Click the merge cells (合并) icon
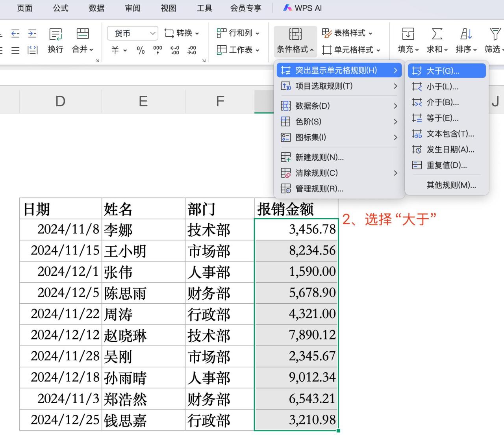Image resolution: width=504 pixels, height=447 pixels. pos(83,33)
